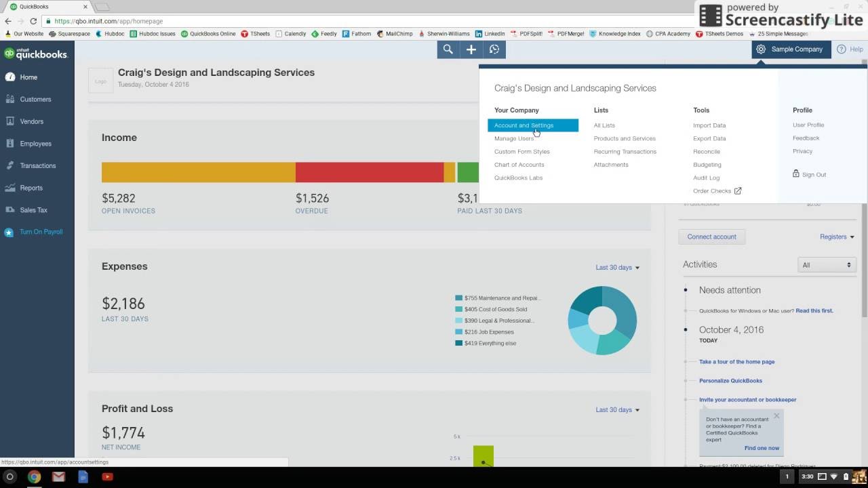
Task: Click the Create plus icon
Action: [x=471, y=49]
